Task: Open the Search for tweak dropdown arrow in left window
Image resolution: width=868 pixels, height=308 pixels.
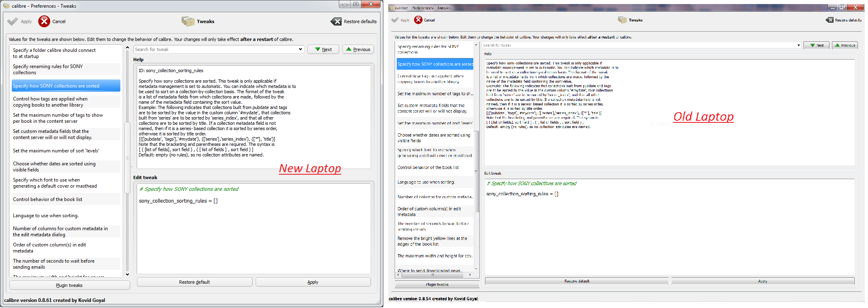Action: 300,49
